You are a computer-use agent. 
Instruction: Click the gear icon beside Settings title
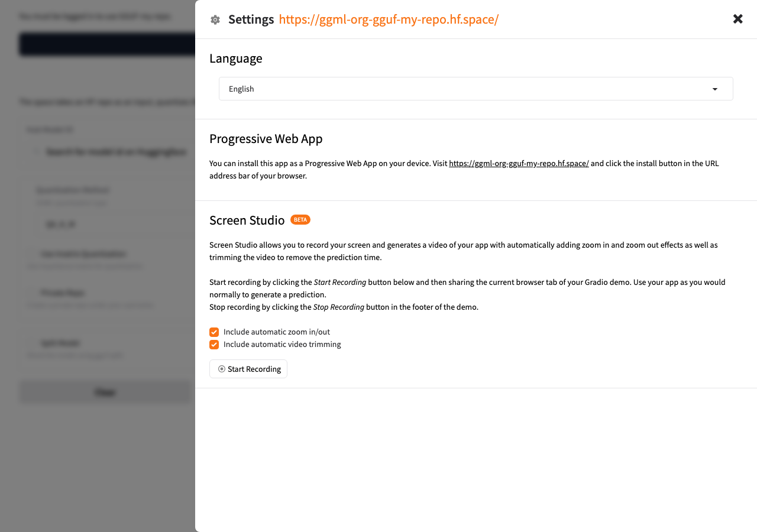tap(215, 20)
